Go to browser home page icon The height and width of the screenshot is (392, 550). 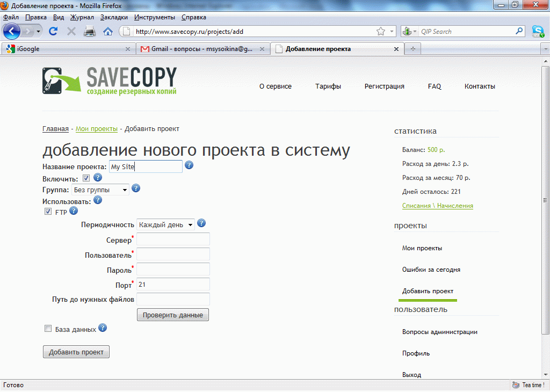point(108,32)
